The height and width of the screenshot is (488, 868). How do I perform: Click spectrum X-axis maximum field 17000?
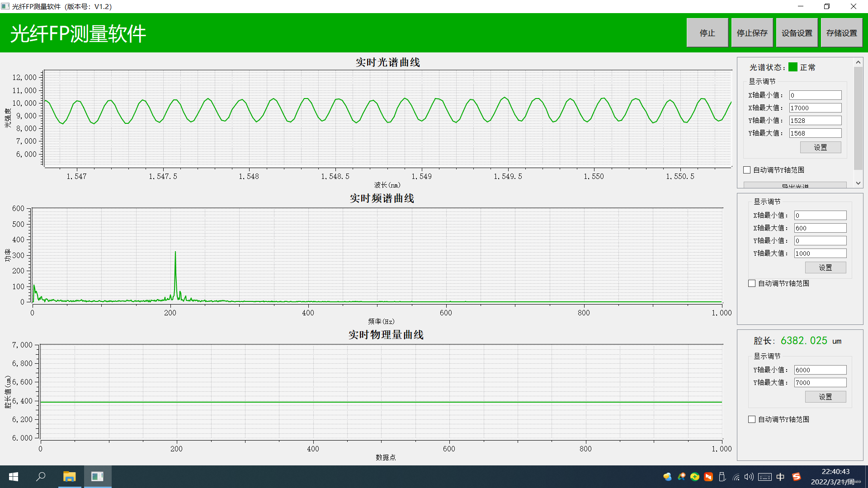(x=815, y=108)
